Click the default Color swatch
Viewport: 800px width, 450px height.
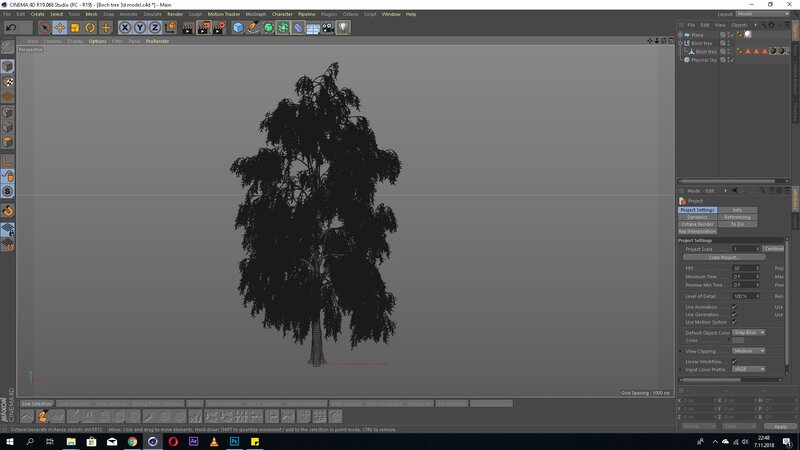(739, 340)
